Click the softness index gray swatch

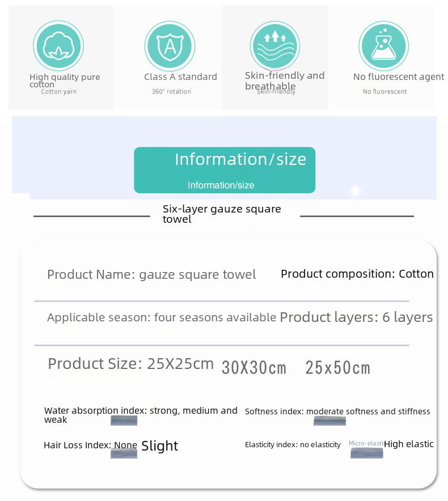click(329, 421)
